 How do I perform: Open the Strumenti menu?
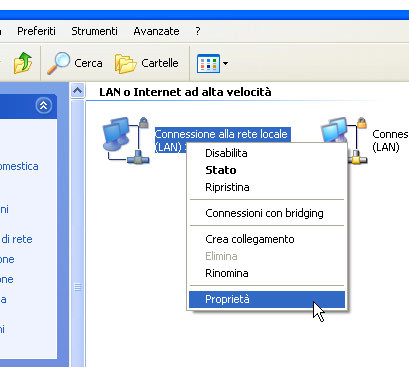(94, 31)
